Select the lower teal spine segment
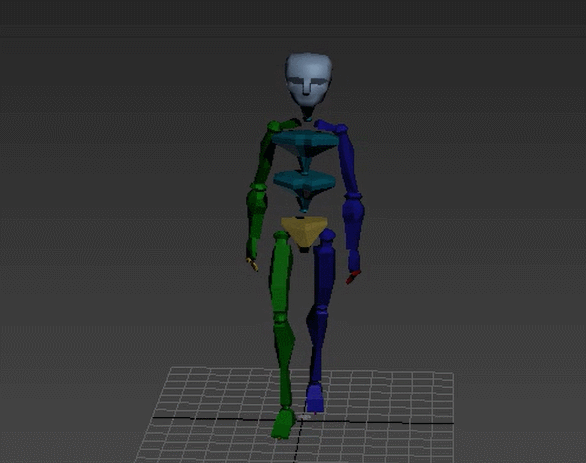Screen dimensions: 586x463 pyautogui.click(x=305, y=191)
